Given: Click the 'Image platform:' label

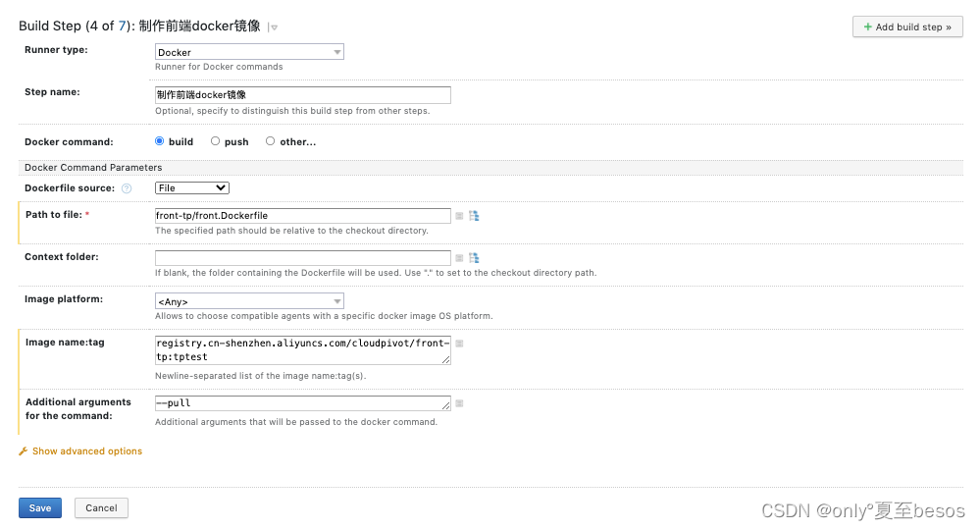Looking at the screenshot, I should point(64,299).
